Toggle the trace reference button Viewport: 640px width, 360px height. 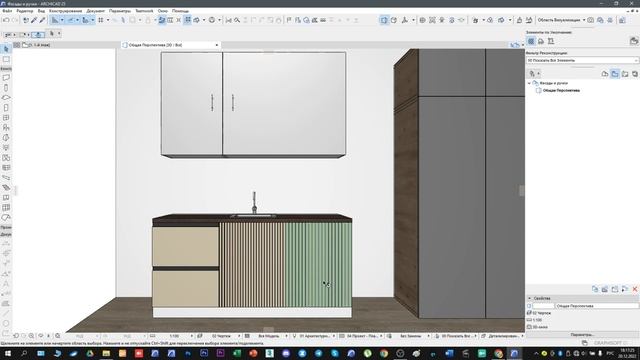point(162,20)
